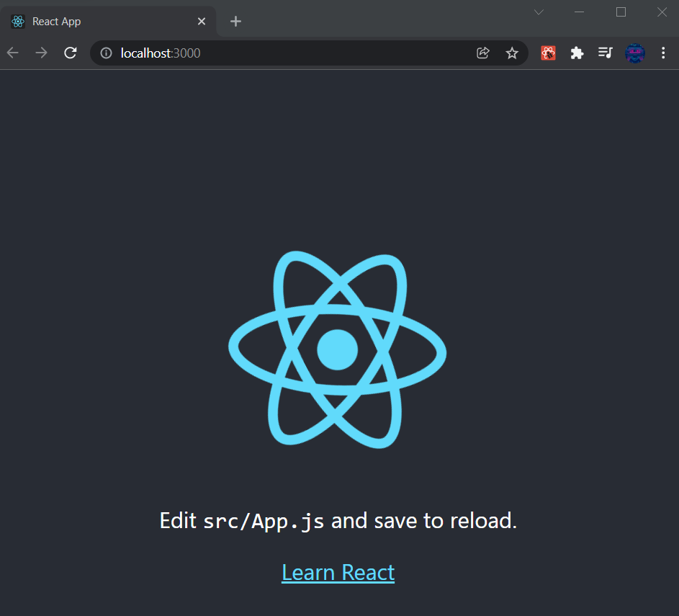Click the site information icon in address bar
This screenshot has width=679, height=616.
coord(106,53)
